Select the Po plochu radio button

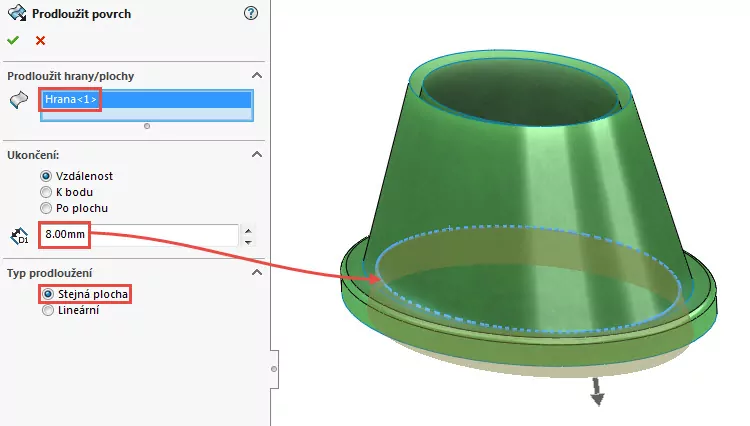point(46,208)
